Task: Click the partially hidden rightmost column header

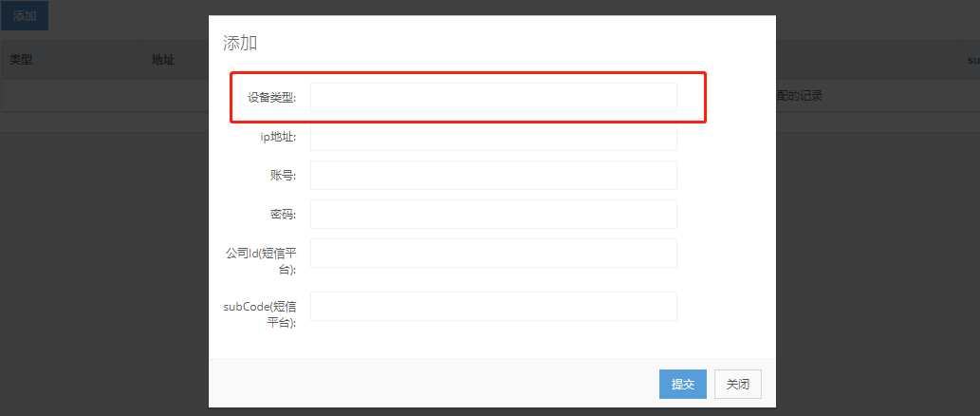Action: (972, 60)
